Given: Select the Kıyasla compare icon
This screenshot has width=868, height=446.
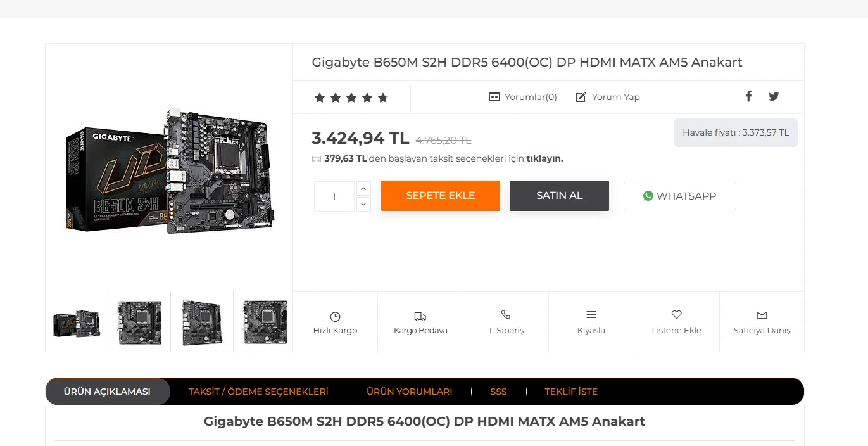Looking at the screenshot, I should click(591, 314).
